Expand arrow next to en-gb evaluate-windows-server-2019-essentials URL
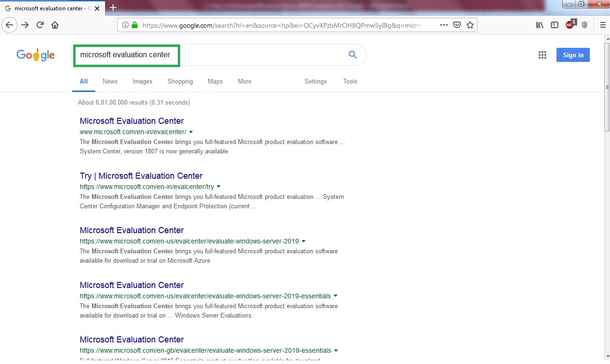The width and height of the screenshot is (610, 364). (336, 351)
